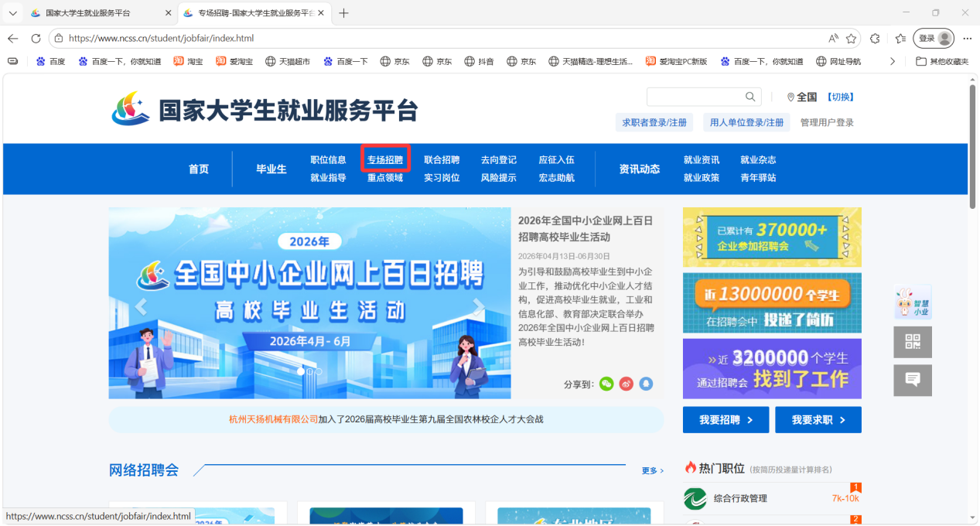The height and width of the screenshot is (526, 980).
Task: Share article via Weibo icon
Action: pos(627,384)
